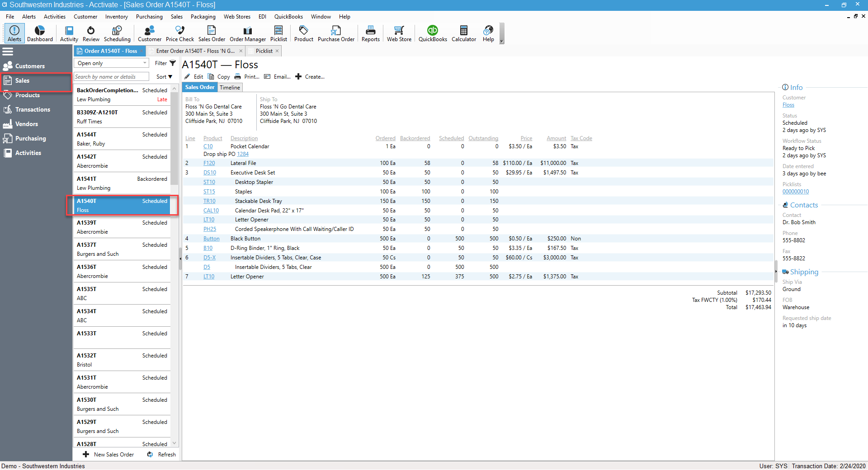Open the EDI menu
868x470 pixels.
click(262, 17)
